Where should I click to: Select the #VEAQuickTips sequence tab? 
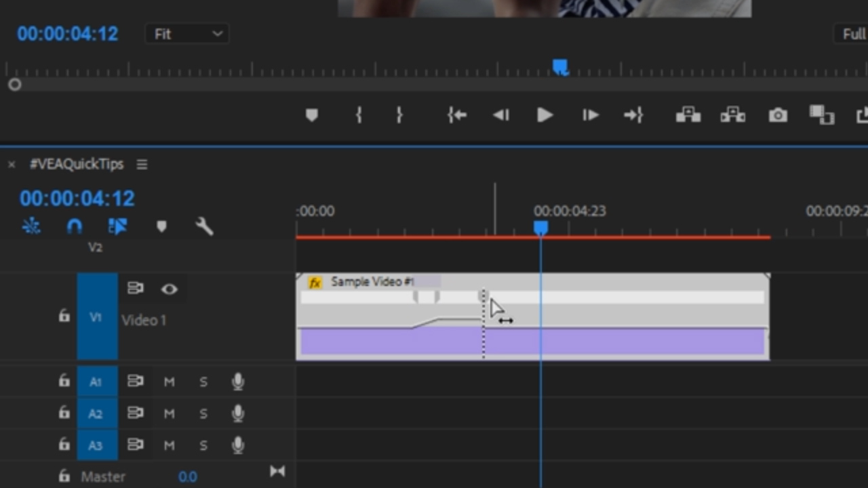tap(77, 164)
